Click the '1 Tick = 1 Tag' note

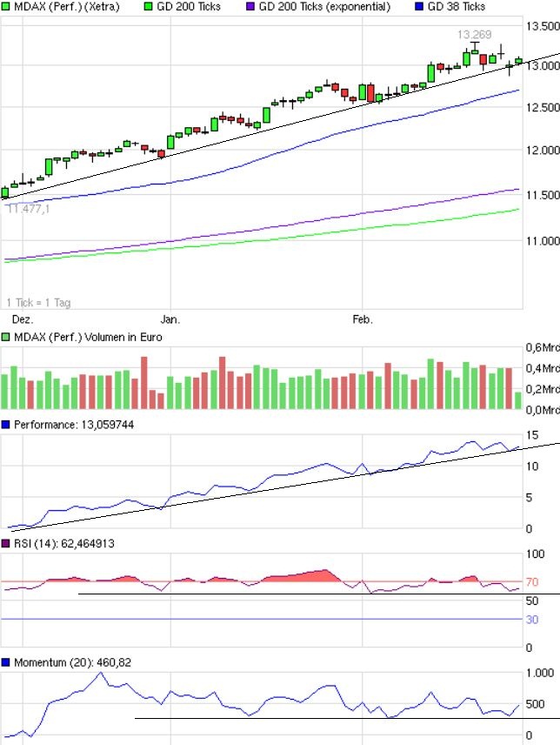tap(38, 302)
